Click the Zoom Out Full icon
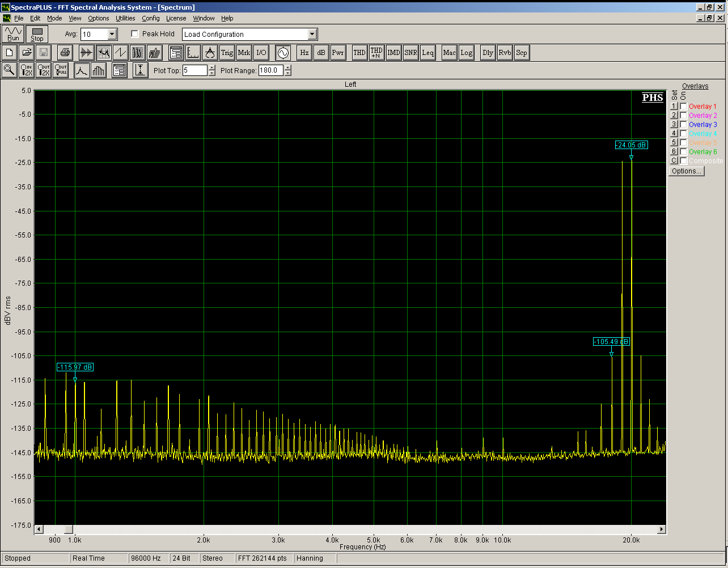 tap(61, 70)
